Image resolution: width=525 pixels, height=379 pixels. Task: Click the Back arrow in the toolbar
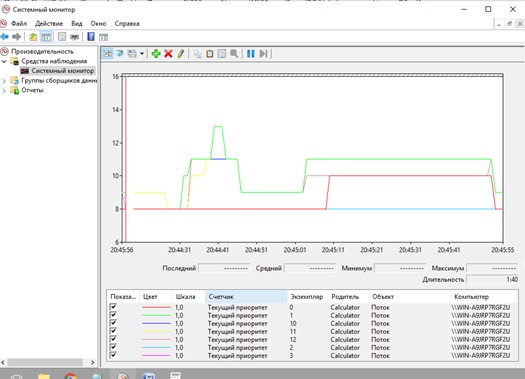click(x=5, y=37)
